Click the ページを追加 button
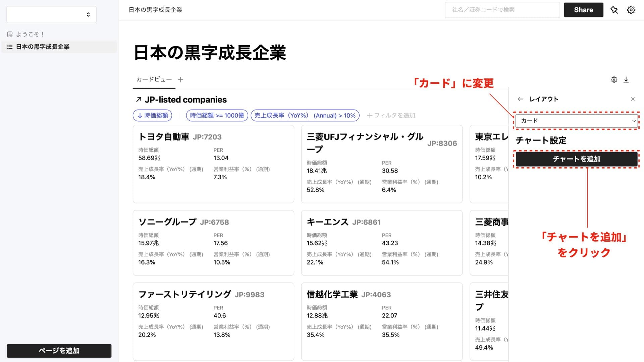The height and width of the screenshot is (362, 644). pos(59,351)
